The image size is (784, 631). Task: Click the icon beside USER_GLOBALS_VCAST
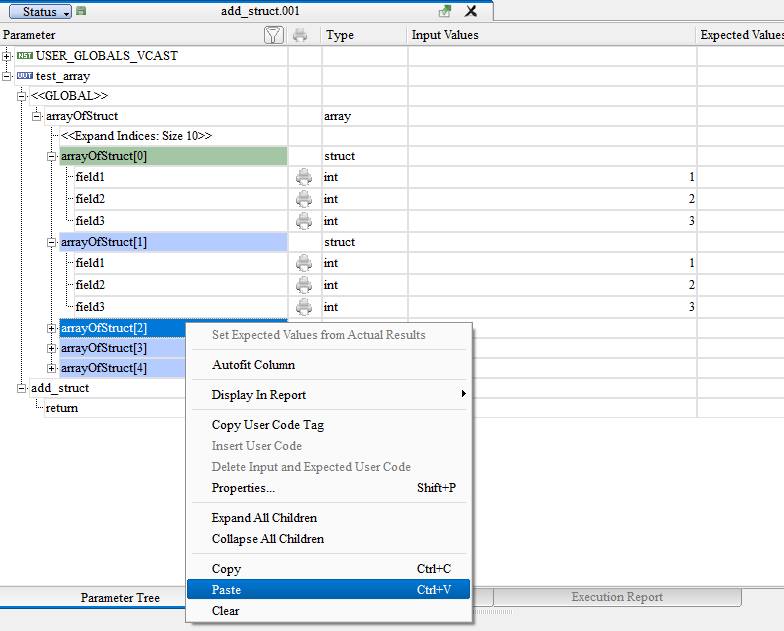(x=25, y=56)
